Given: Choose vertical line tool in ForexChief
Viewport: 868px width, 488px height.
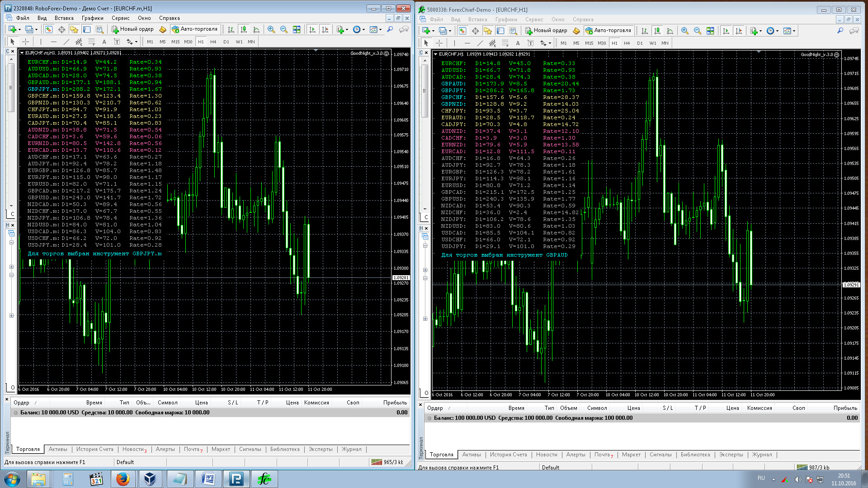Looking at the screenshot, I should tap(454, 43).
